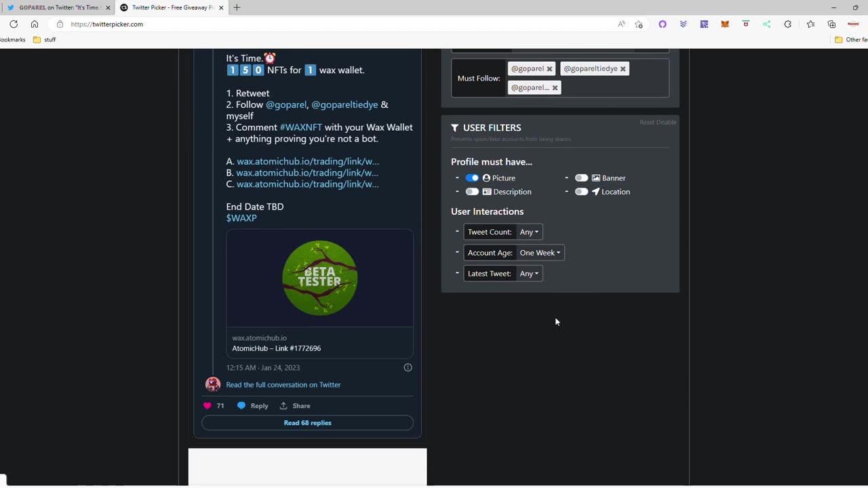Remove the @goparel tag from Must Follow
868x488 pixels.
549,68
